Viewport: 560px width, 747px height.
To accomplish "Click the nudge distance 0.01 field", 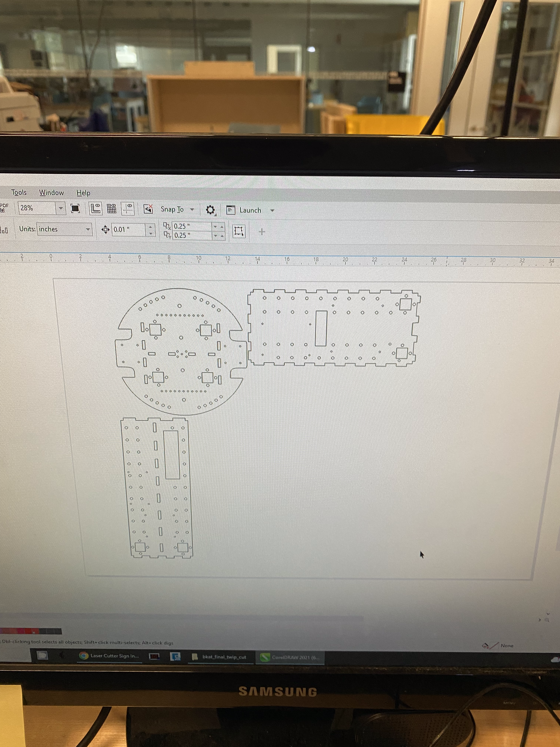I will tap(129, 230).
